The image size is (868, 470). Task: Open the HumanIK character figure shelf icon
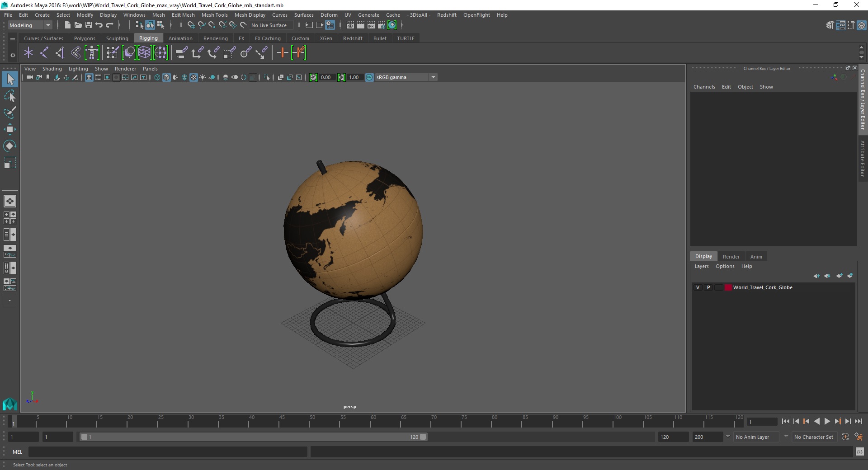pyautogui.click(x=92, y=53)
